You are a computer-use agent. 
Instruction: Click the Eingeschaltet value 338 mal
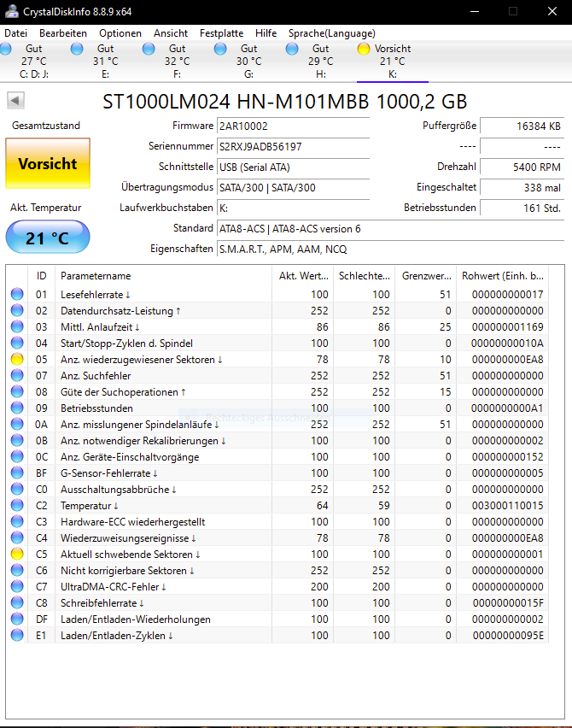pyautogui.click(x=522, y=188)
